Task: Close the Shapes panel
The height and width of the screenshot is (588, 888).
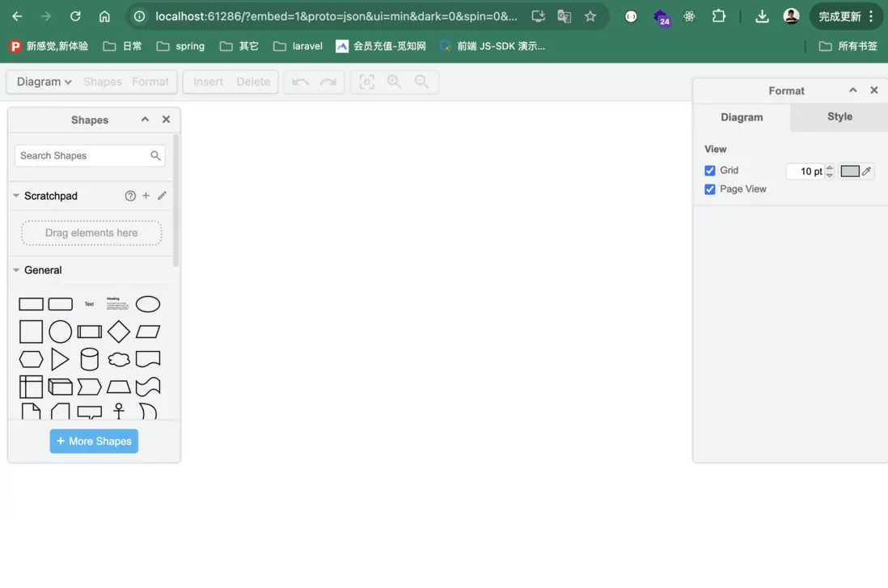Action: click(166, 119)
